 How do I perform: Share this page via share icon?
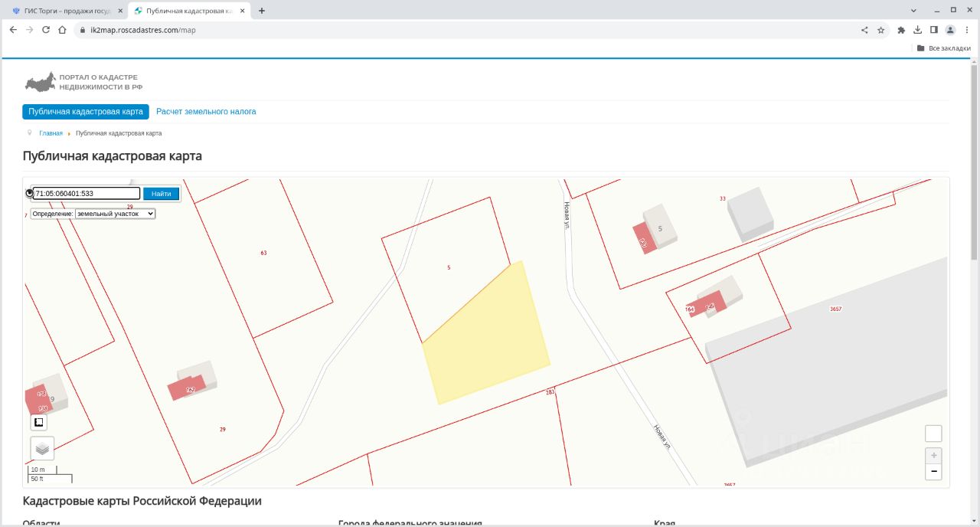click(864, 30)
